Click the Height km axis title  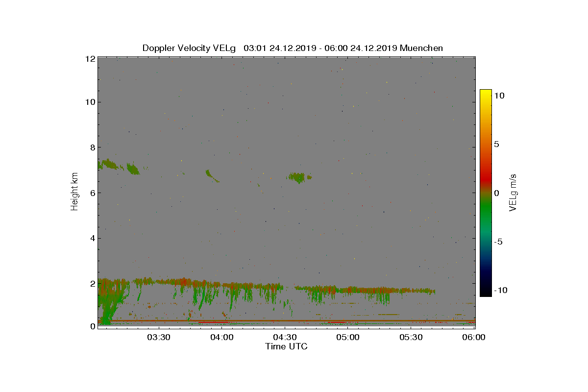pos(74,192)
